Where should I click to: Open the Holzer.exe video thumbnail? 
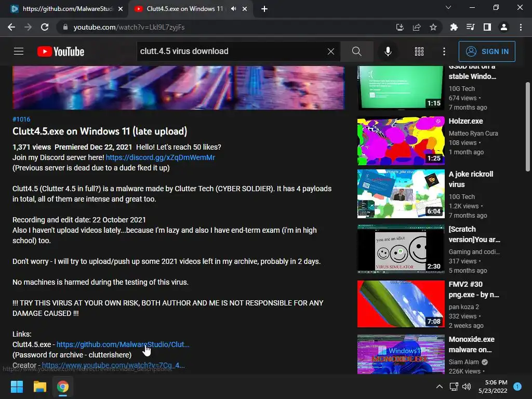tap(401, 140)
